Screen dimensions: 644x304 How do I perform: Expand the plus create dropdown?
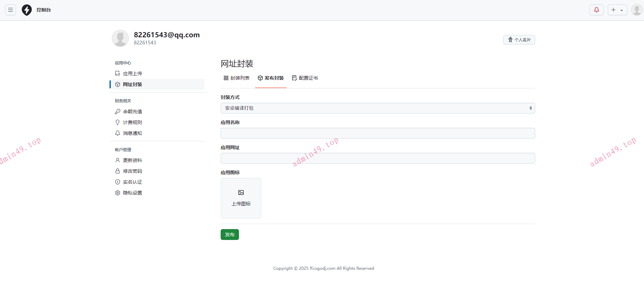(617, 10)
